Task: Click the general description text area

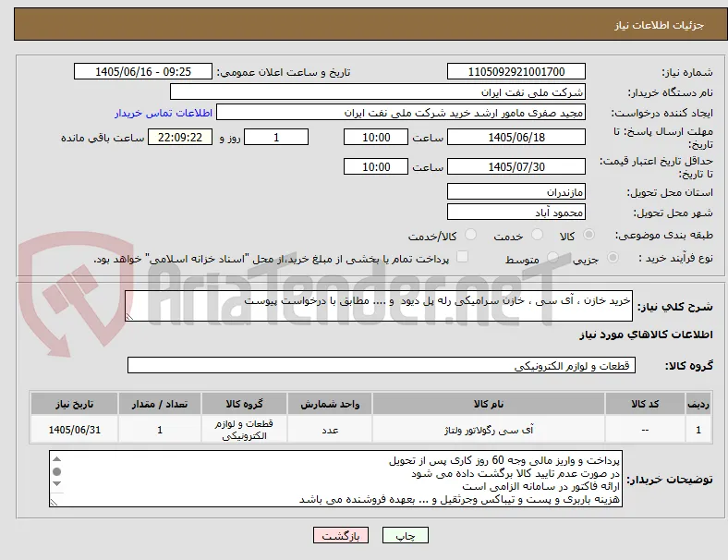Action: pyautogui.click(x=379, y=306)
